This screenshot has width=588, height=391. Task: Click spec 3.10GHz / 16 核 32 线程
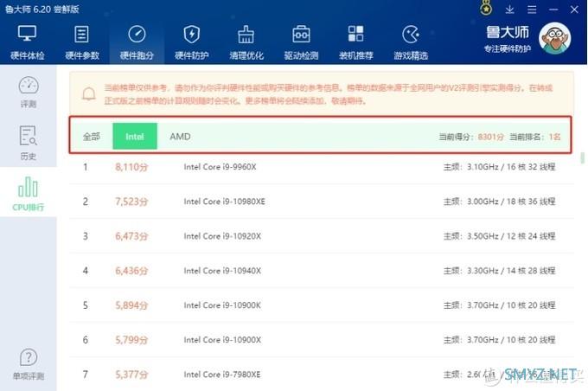click(511, 167)
